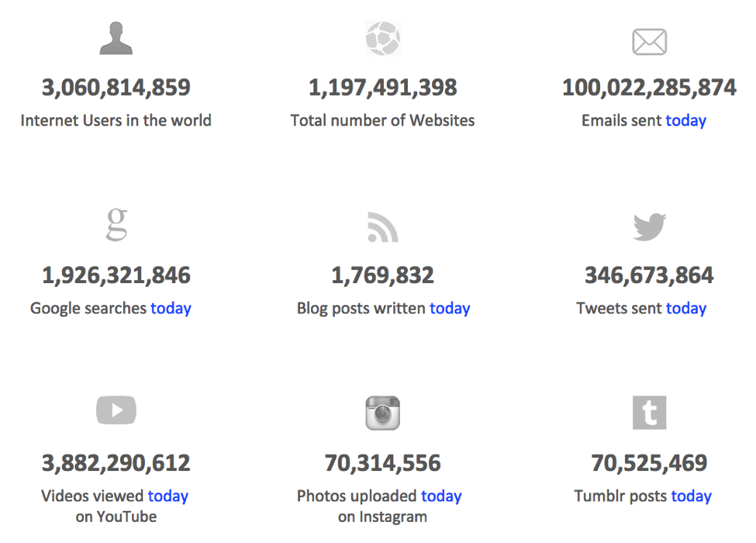The width and height of the screenshot is (756, 543).
Task: Click the Tumblr 't' logo icon
Action: [649, 413]
